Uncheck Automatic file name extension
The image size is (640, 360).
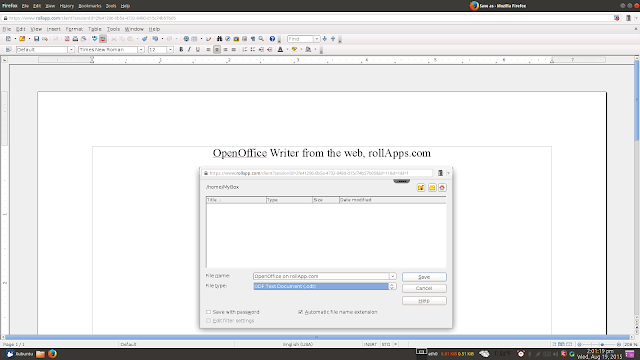tap(300, 312)
